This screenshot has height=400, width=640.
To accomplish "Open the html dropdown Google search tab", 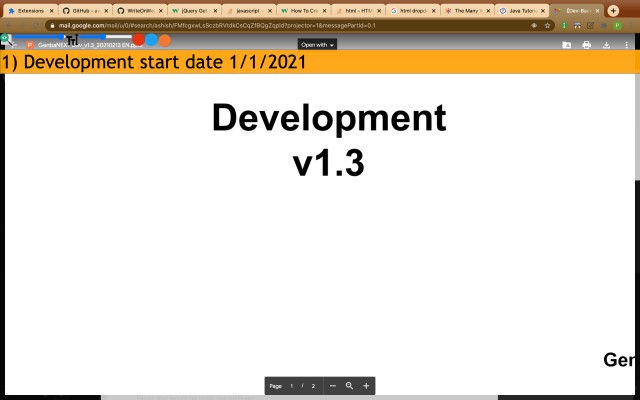I will coord(413,11).
